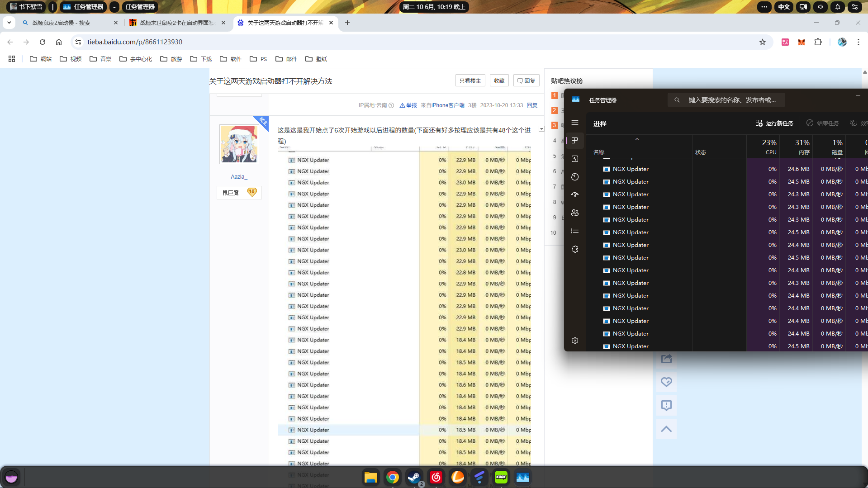This screenshot has height=488, width=868.
Task: View site information icon in address bar
Action: click(x=78, y=42)
